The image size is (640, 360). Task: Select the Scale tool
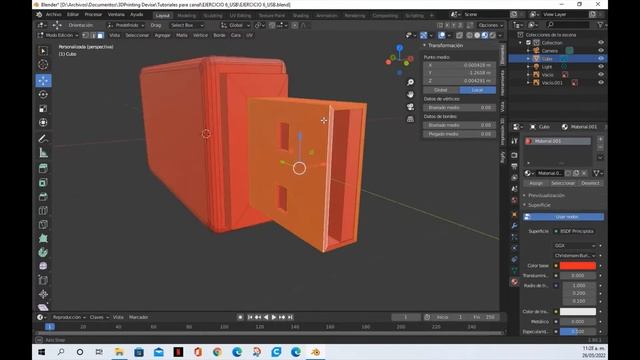(43, 109)
